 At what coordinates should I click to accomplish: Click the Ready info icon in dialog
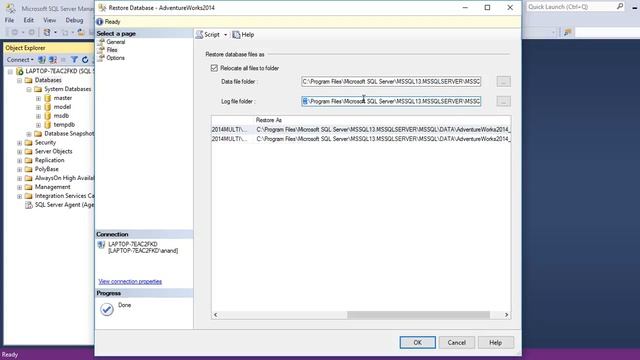coord(100,22)
